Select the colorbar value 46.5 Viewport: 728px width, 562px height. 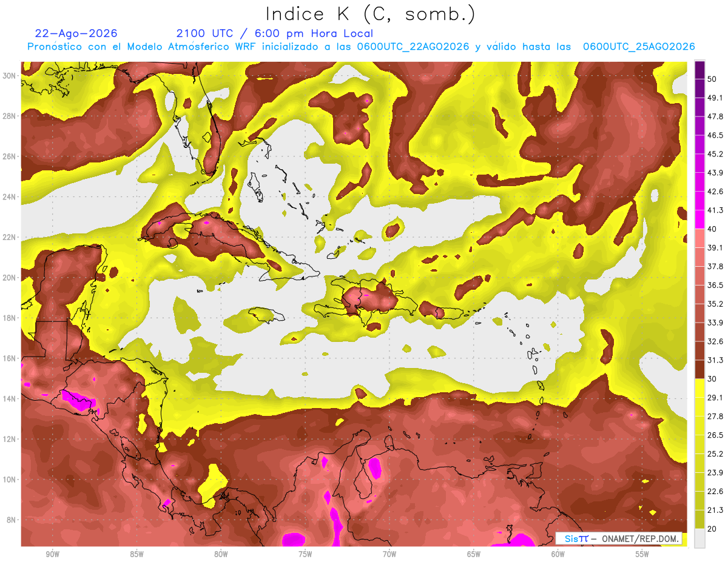(715, 135)
